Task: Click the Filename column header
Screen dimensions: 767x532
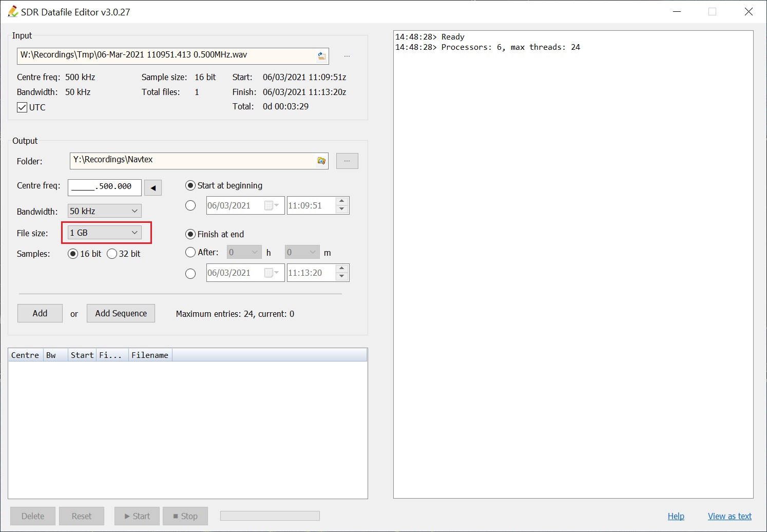Action: pyautogui.click(x=150, y=355)
